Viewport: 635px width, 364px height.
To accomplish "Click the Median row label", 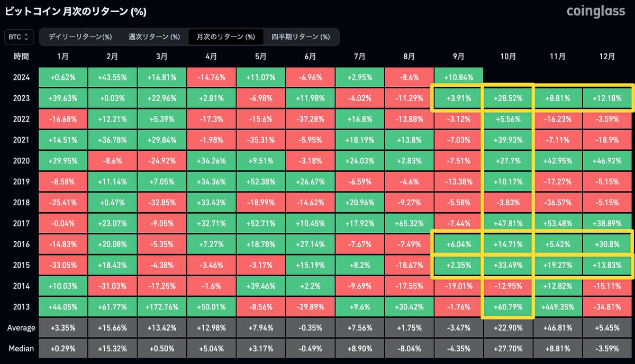I will 21,348.
